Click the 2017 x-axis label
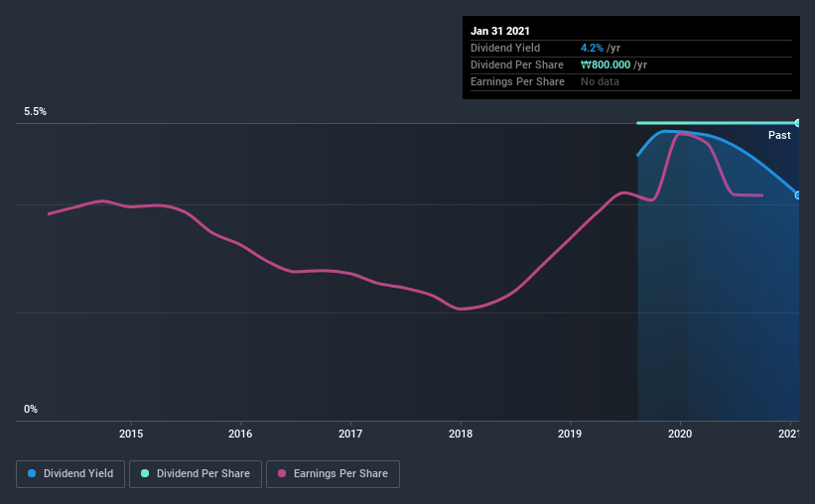The image size is (815, 504). click(x=350, y=434)
